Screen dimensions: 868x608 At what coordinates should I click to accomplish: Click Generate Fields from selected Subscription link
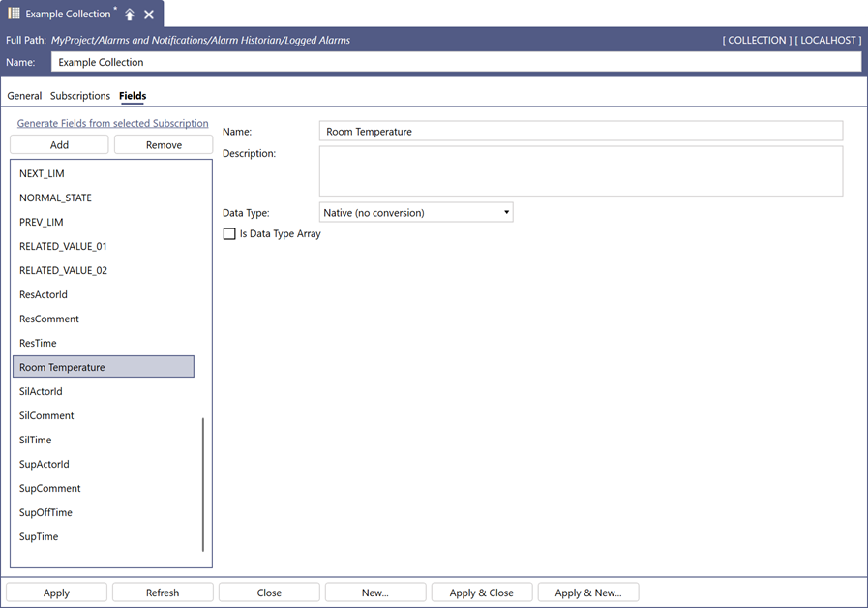point(113,123)
